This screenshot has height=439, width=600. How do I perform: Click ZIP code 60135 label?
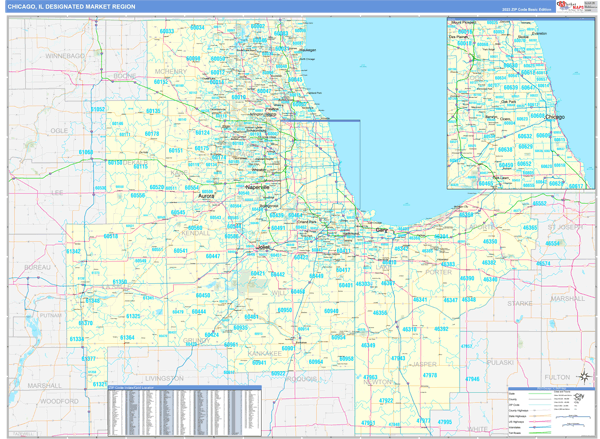tap(153, 111)
